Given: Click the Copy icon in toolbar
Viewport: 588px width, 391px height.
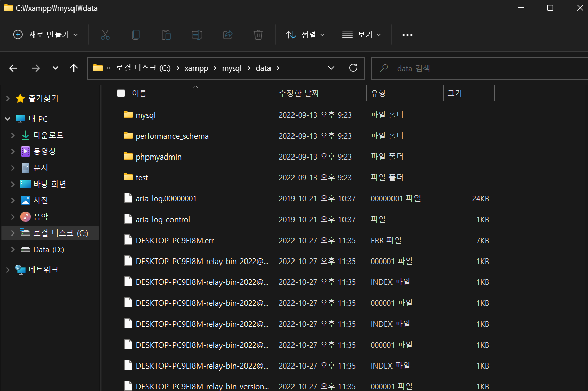Looking at the screenshot, I should click(x=136, y=35).
